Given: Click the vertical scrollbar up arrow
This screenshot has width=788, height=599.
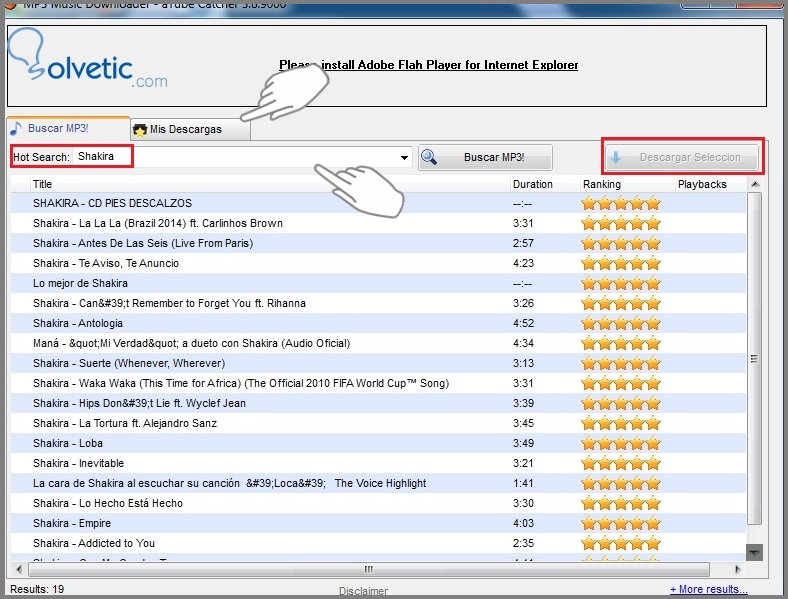Looking at the screenshot, I should [755, 184].
